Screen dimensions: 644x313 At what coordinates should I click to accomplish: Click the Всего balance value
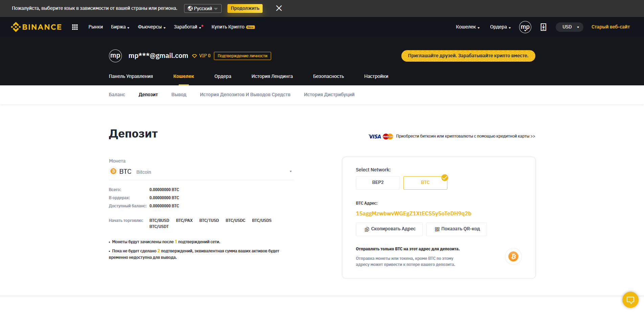[164, 190]
